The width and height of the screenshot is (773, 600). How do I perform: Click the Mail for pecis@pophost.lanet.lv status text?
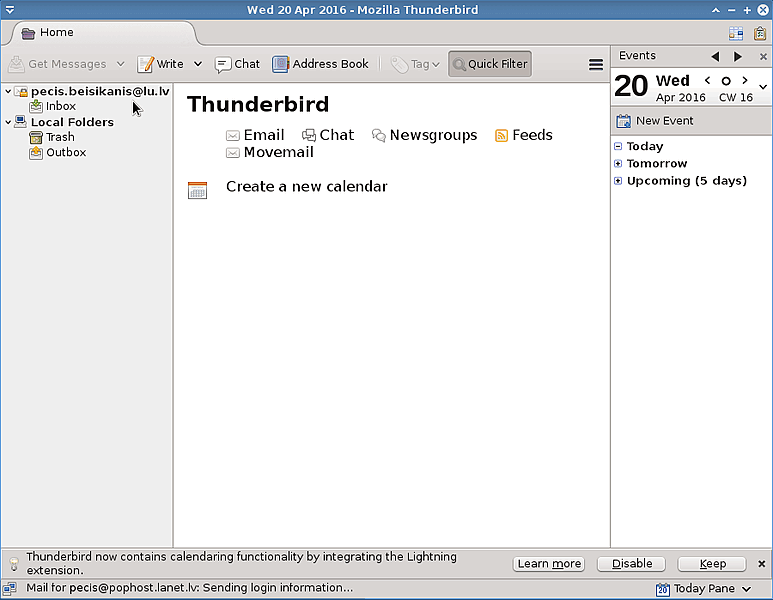pos(189,588)
